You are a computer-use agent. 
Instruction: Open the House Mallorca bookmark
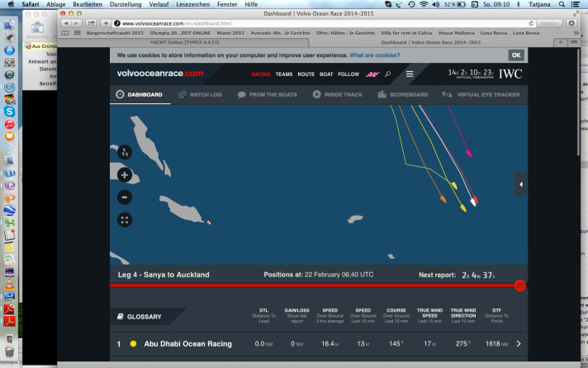[456, 33]
